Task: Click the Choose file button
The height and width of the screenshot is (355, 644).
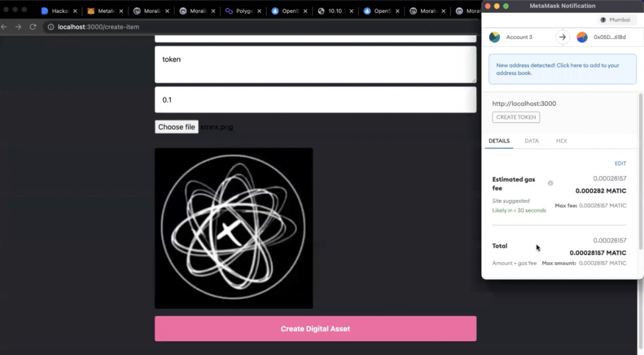Action: 177,127
